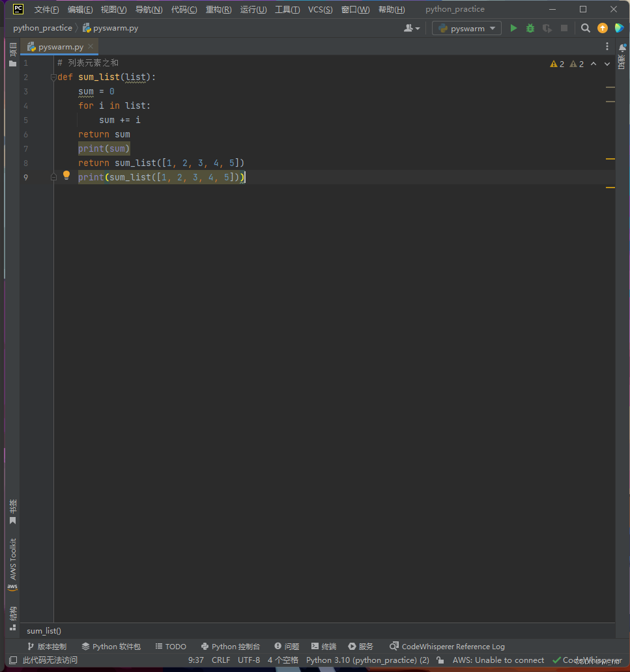
Task: Jump to next warning with the down chevron
Action: pyautogui.click(x=607, y=64)
